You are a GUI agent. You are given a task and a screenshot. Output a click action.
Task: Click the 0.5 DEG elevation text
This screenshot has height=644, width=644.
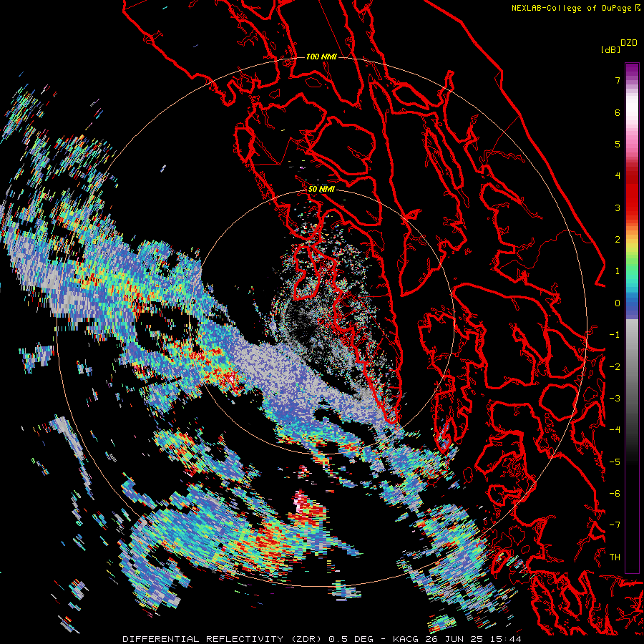(351, 639)
